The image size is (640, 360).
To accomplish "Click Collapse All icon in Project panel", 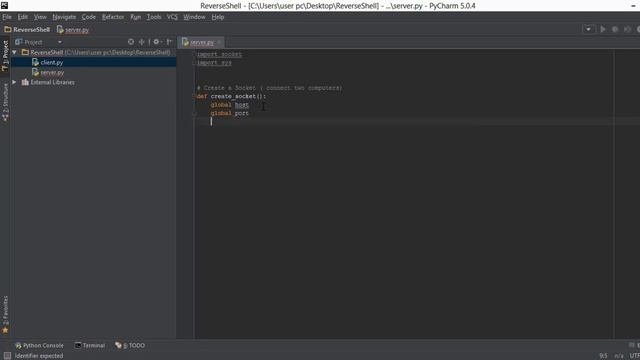I will [x=142, y=42].
